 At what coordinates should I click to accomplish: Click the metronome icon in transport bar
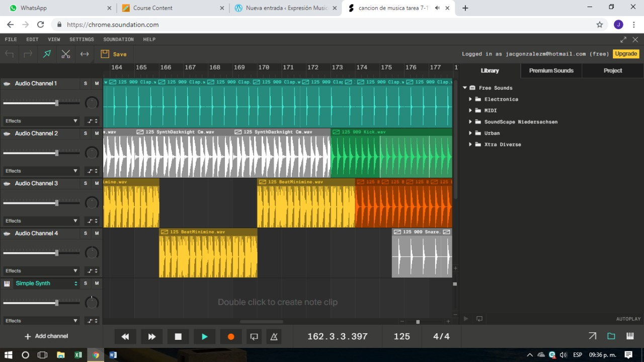(274, 337)
